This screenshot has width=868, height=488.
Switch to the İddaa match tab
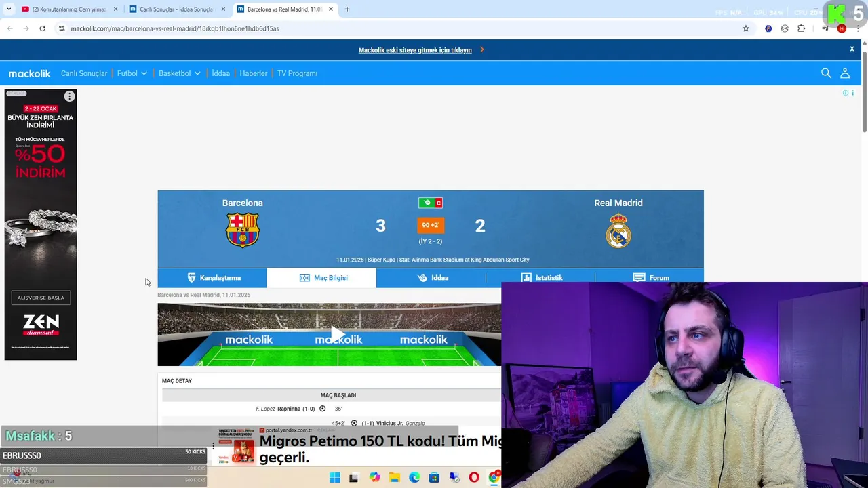[431, 278]
